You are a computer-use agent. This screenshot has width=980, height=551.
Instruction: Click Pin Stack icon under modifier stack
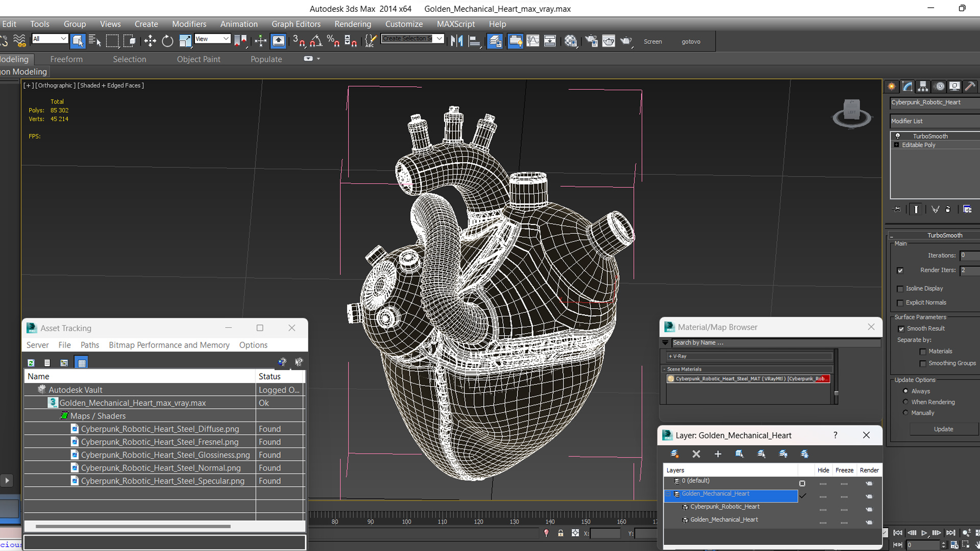click(x=897, y=209)
